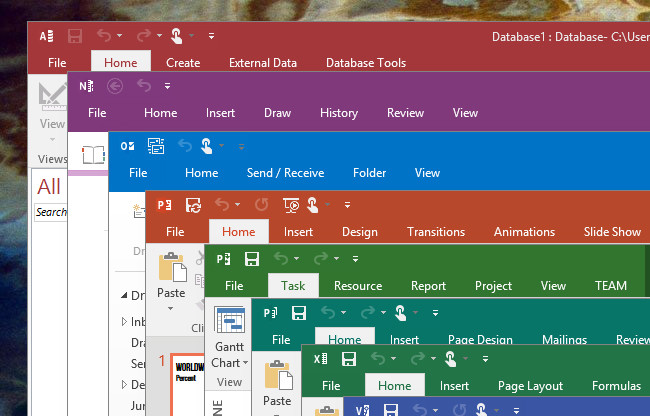This screenshot has height=416, width=650.
Task: Toggle Touch/Mouse mode in Access toolbar
Action: click(x=176, y=36)
